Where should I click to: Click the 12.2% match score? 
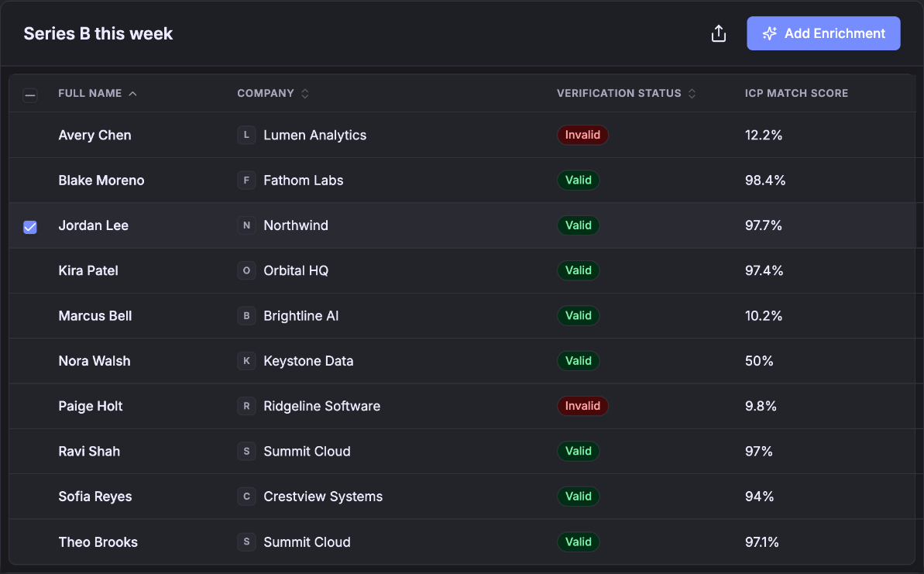tap(763, 135)
